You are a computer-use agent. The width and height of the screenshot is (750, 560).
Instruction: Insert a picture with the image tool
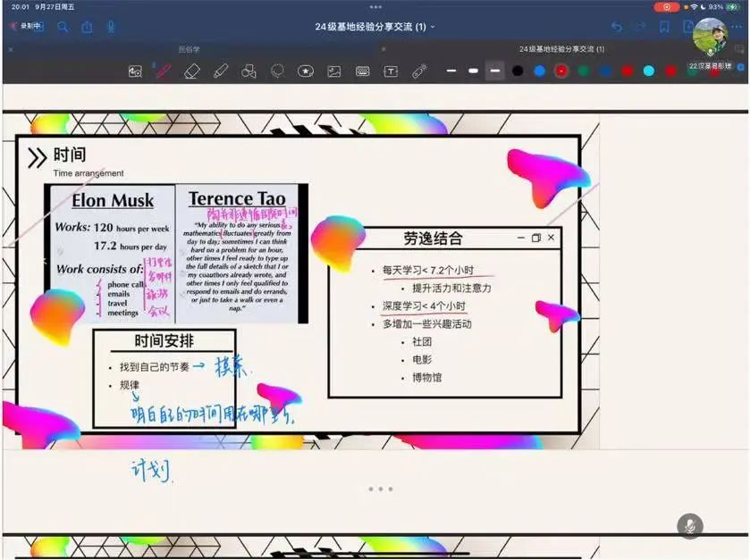point(333,71)
